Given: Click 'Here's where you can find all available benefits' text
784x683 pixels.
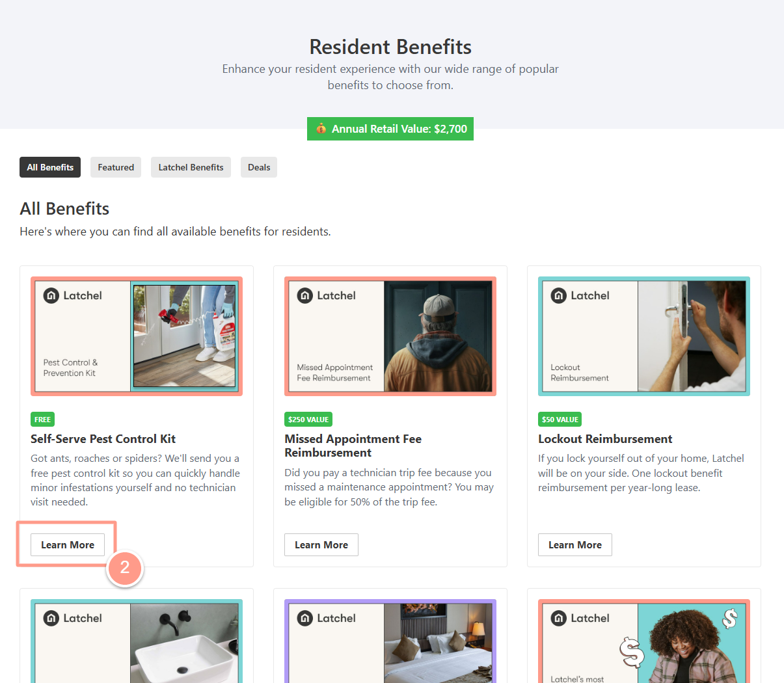Looking at the screenshot, I should (175, 232).
